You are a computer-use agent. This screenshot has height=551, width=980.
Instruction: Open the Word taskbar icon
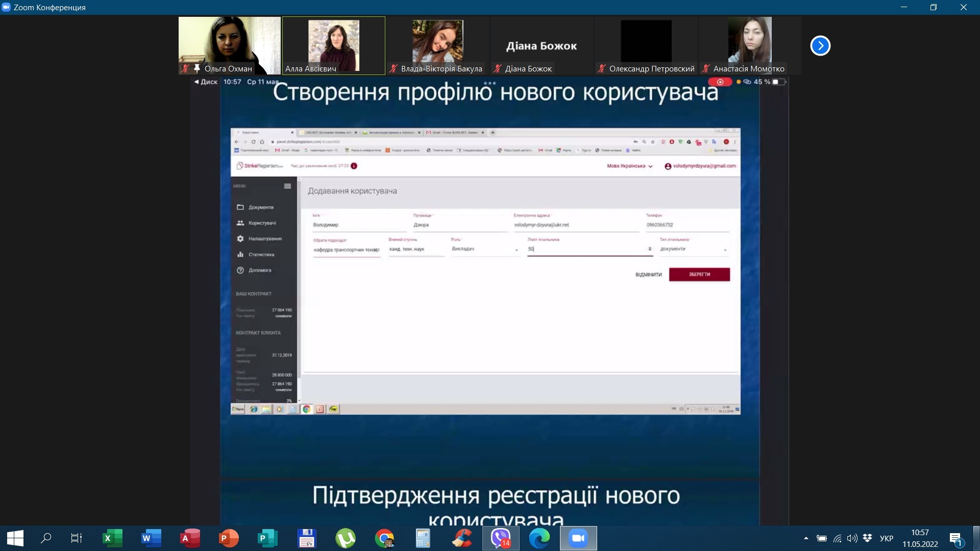[x=151, y=538]
